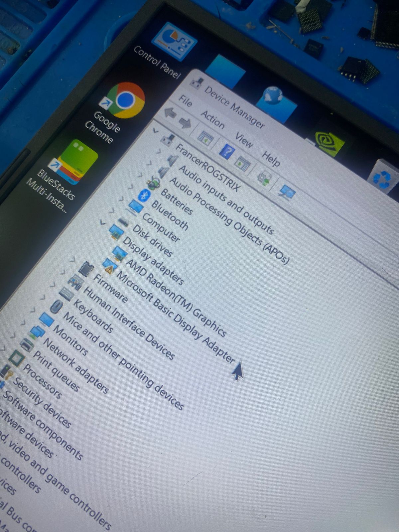Select Microsoft Basic Display Adapter device
The height and width of the screenshot is (532, 399).
coord(175,317)
